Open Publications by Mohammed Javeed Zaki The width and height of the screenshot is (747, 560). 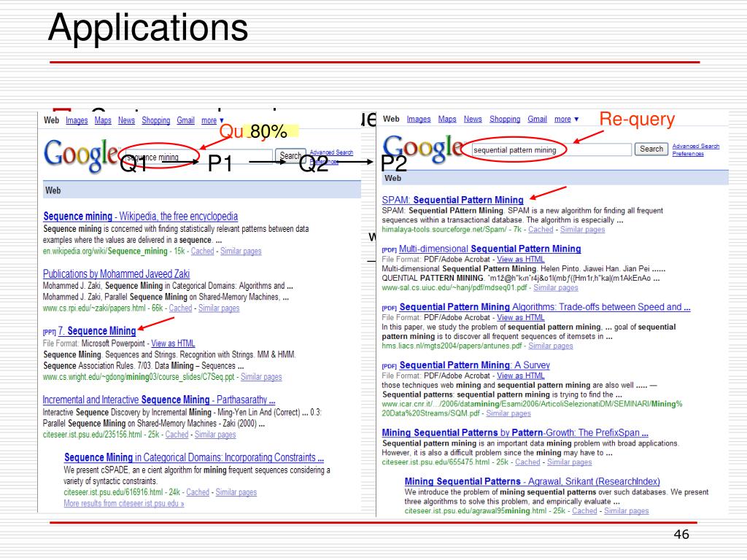116,274
